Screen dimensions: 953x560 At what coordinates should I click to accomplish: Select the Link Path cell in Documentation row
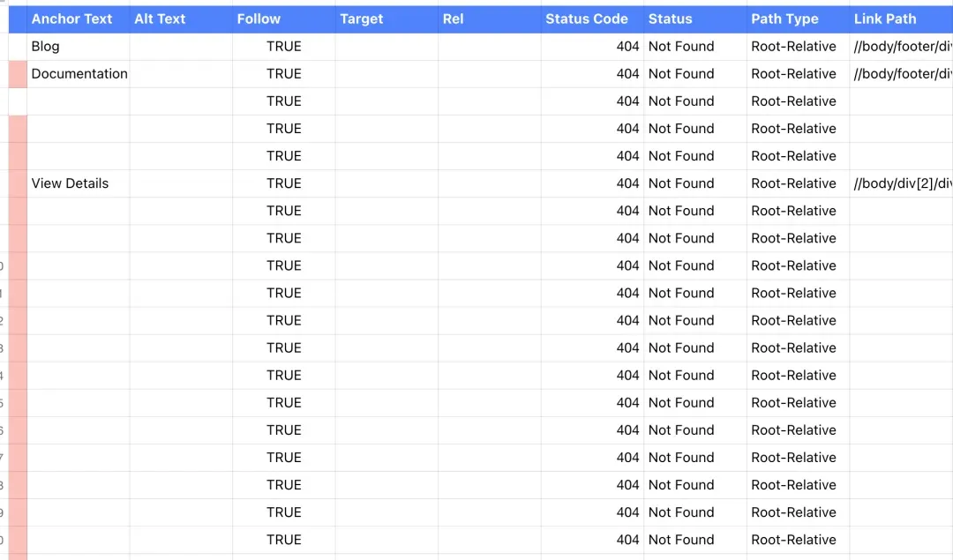[x=902, y=73]
